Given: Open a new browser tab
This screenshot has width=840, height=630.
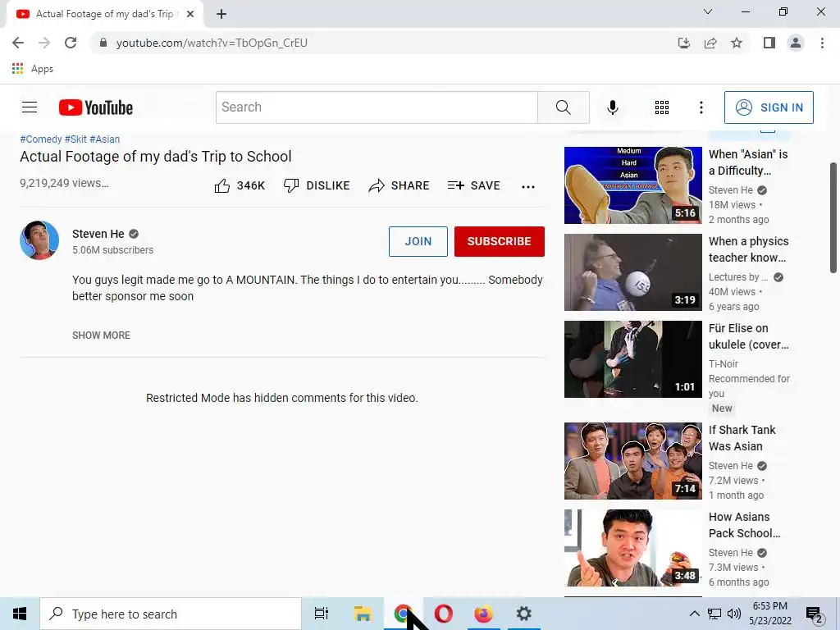Looking at the screenshot, I should (x=221, y=14).
